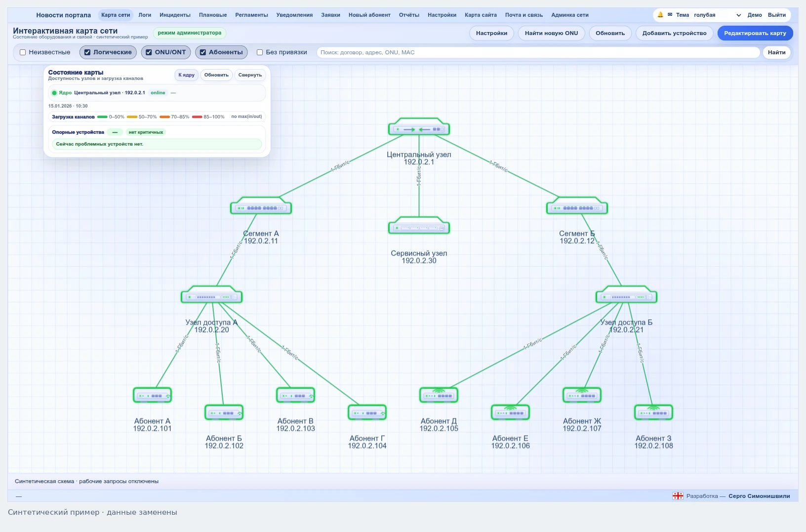Collapse the panel with Свернуть

coord(250,75)
